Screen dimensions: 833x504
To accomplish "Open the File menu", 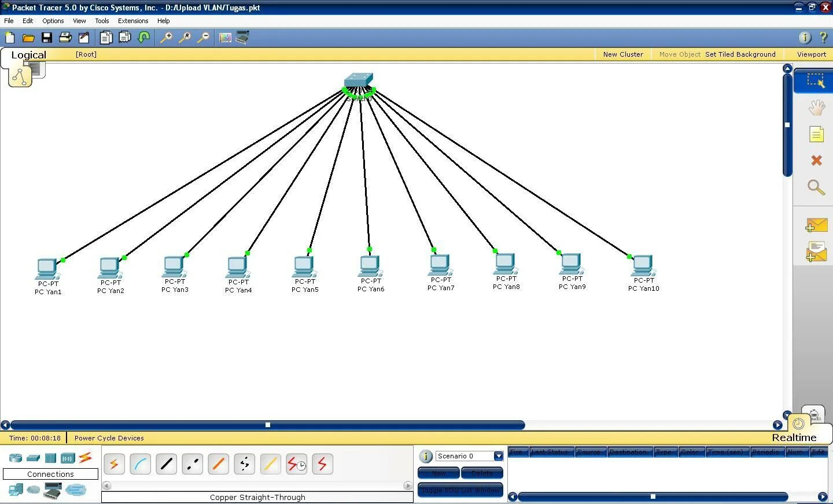I will click(9, 21).
